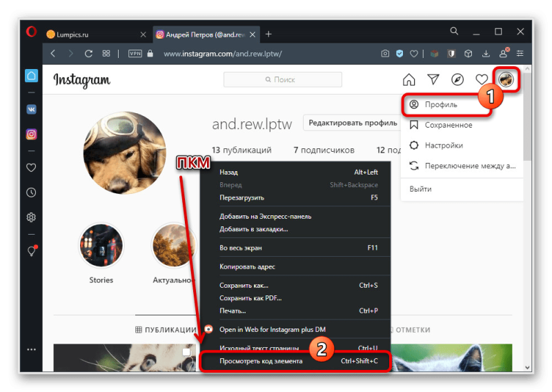The width and height of the screenshot is (552, 392).
Task: Open sidebar History clock icon
Action: (31, 193)
